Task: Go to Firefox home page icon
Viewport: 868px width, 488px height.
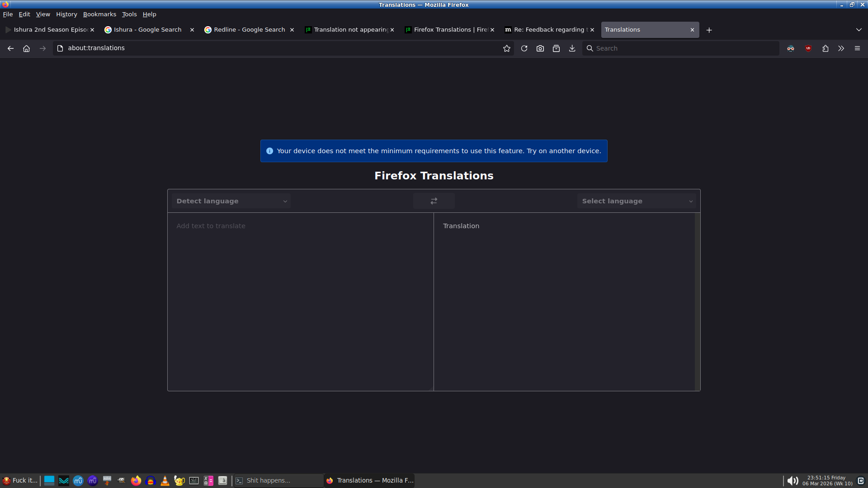Action: coord(26,48)
